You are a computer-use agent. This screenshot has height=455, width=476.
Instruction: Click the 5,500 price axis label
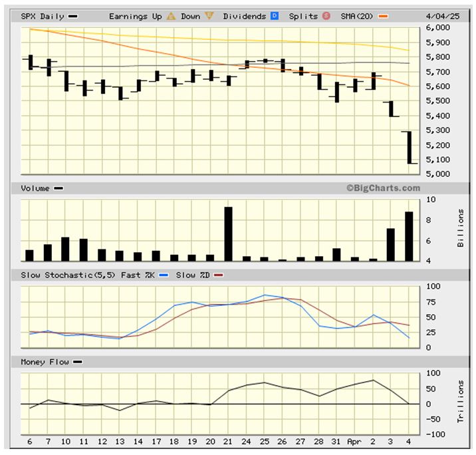click(x=437, y=101)
